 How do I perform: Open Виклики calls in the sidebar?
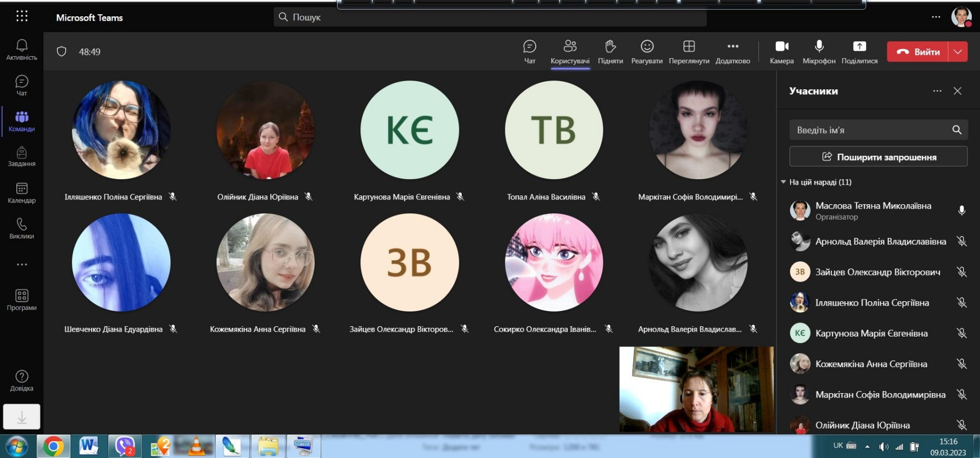coord(22,229)
